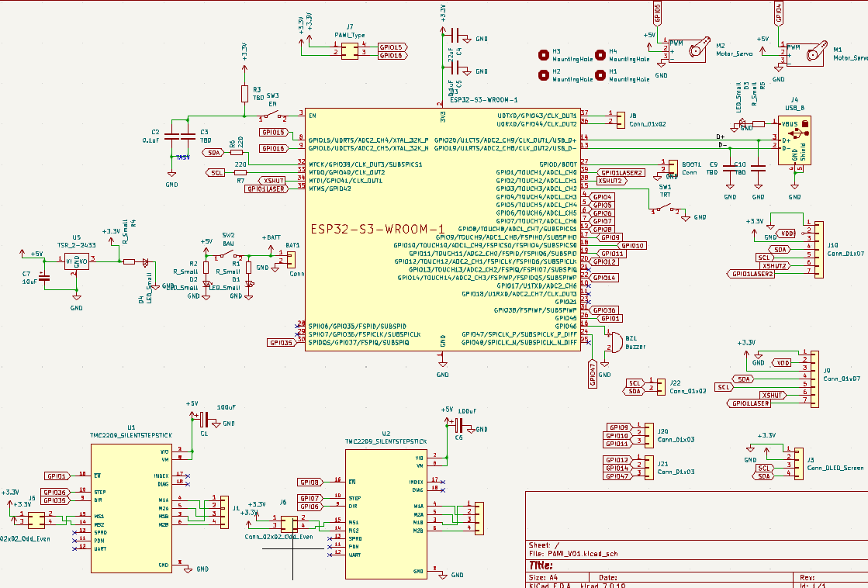The width and height of the screenshot is (868, 588).
Task: Select the J8 Conn_01x02 connector symbol
Action: (x=621, y=119)
